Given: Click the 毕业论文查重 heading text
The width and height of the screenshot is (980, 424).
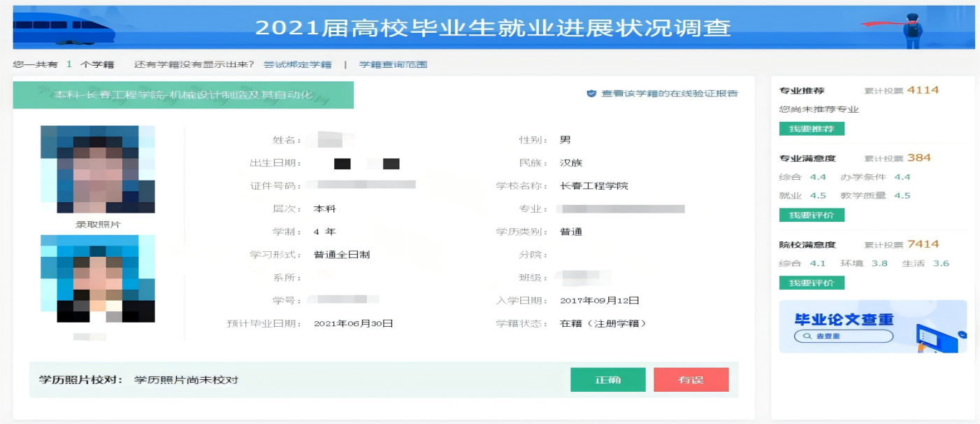Looking at the screenshot, I should tap(844, 320).
